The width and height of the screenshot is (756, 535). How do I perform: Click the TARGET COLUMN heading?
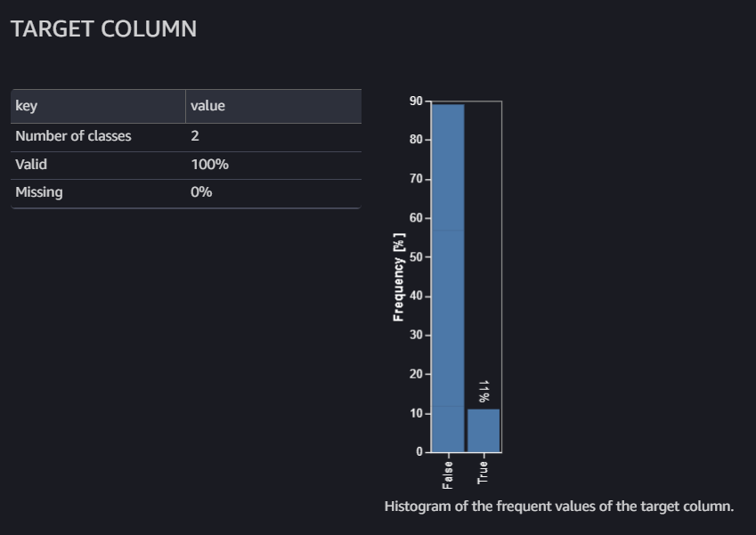pyautogui.click(x=103, y=28)
